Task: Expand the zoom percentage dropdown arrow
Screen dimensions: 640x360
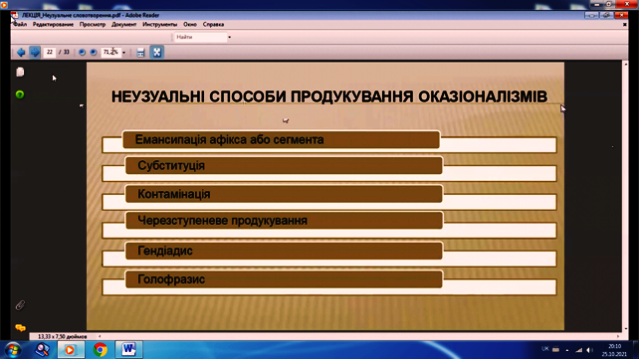Action: point(124,53)
